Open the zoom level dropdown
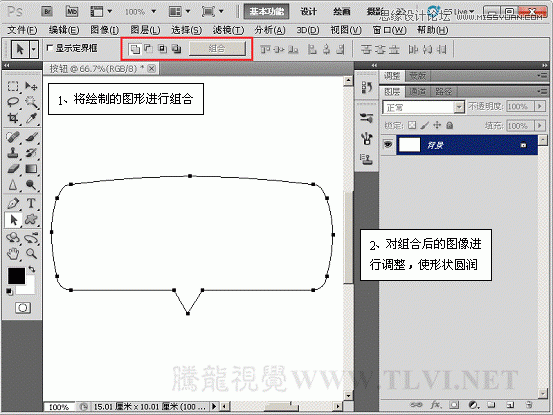553x415 pixels. [x=154, y=12]
